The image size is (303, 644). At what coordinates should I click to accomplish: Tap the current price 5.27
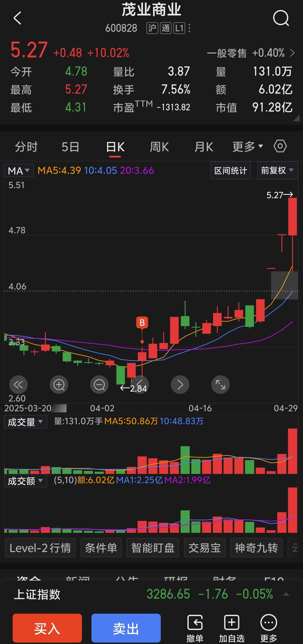(29, 50)
